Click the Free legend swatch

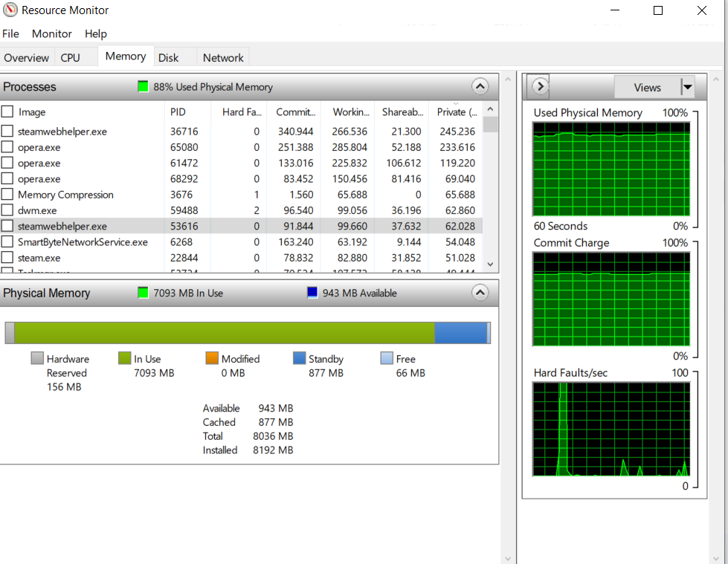point(387,358)
